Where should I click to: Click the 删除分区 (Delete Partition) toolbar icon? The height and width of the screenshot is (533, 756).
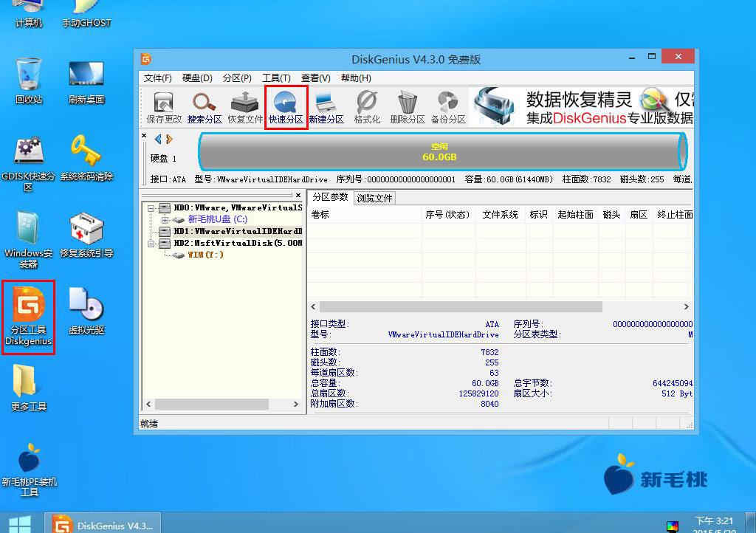click(408, 108)
